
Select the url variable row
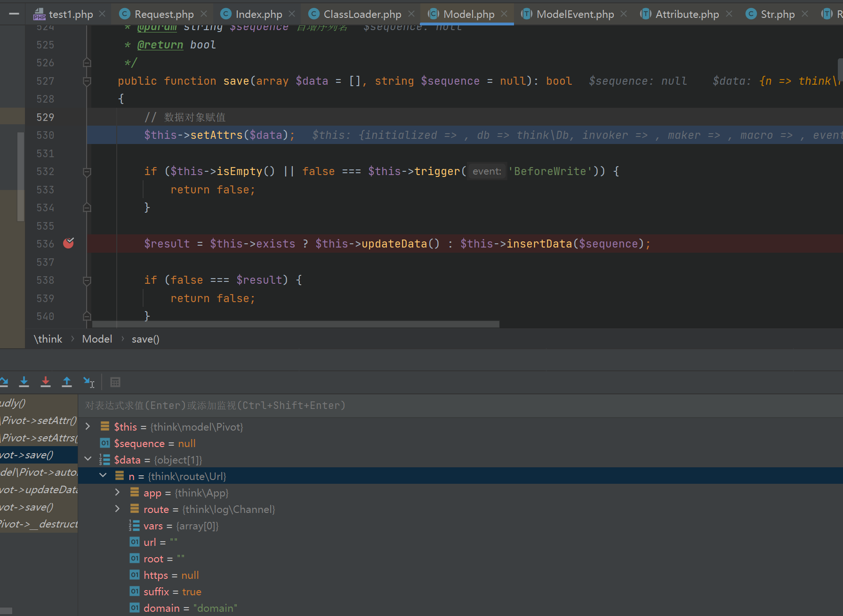460,542
